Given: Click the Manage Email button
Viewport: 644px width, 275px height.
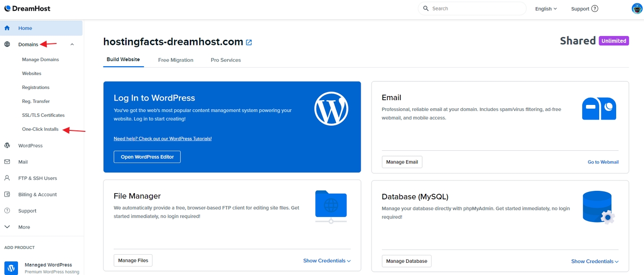Looking at the screenshot, I should (402, 162).
